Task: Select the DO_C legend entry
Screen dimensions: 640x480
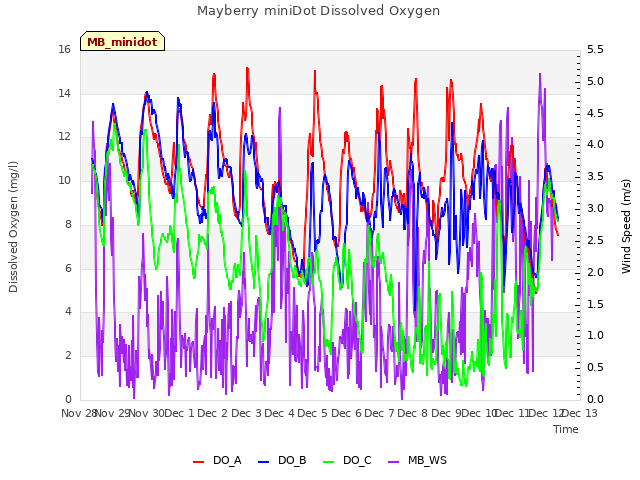Action: point(347,461)
